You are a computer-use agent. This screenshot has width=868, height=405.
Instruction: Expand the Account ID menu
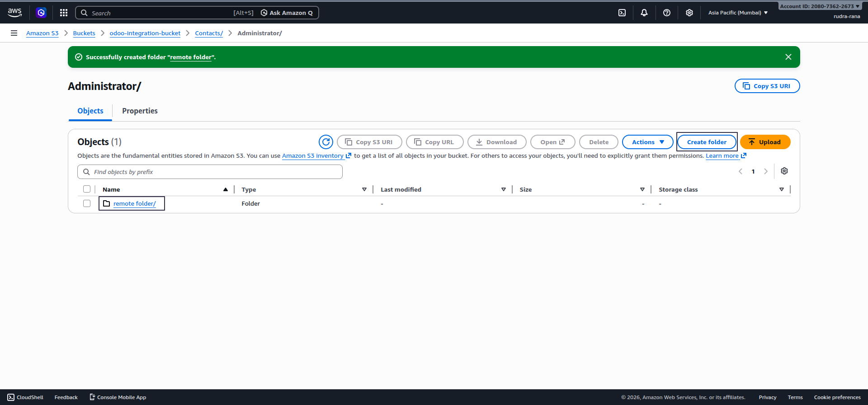pyautogui.click(x=820, y=6)
